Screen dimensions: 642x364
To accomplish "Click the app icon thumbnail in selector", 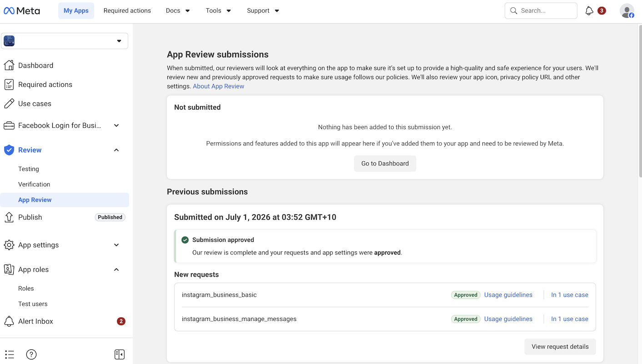I will [x=9, y=41].
